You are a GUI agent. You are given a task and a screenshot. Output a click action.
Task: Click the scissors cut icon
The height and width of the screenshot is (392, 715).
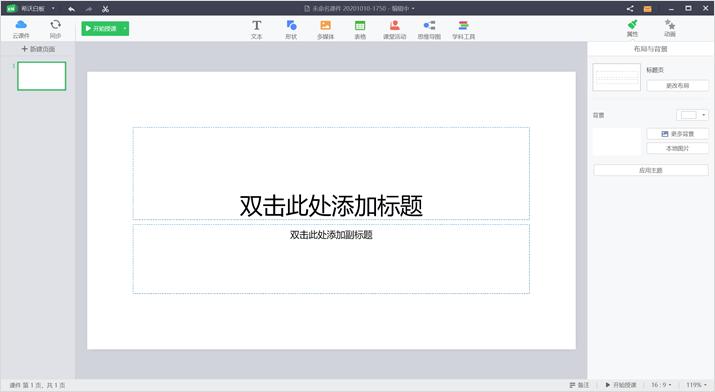(105, 9)
